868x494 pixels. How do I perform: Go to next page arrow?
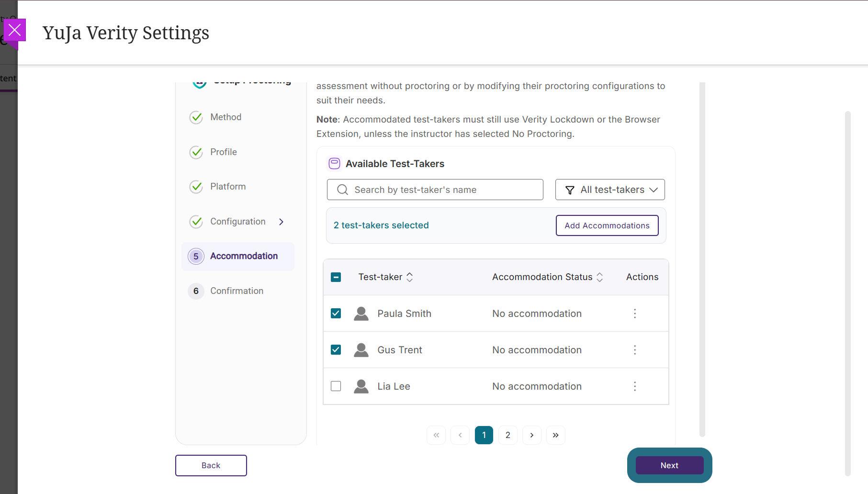coord(531,435)
